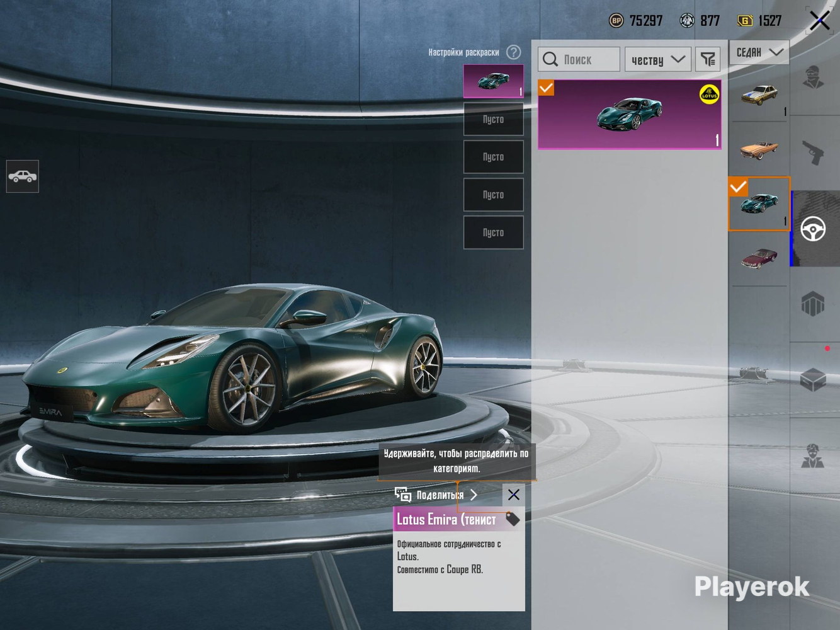The height and width of the screenshot is (630, 840).
Task: Click the 'Совместимо с Coupe RB.' description line
Action: click(440, 570)
